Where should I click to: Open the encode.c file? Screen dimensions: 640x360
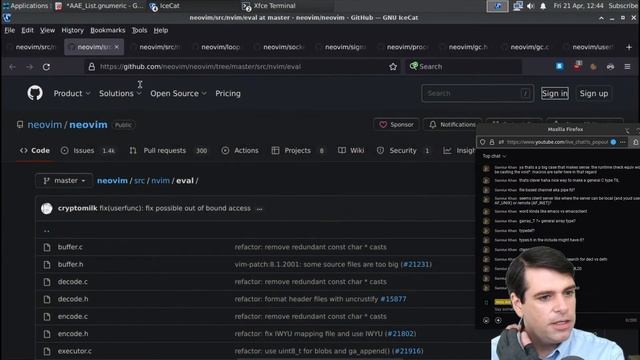click(x=73, y=316)
